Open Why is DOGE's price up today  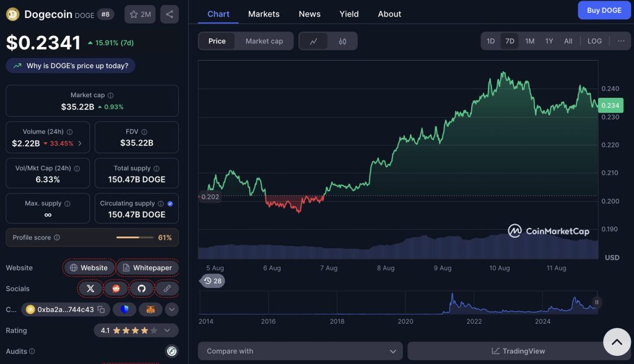[x=70, y=65]
